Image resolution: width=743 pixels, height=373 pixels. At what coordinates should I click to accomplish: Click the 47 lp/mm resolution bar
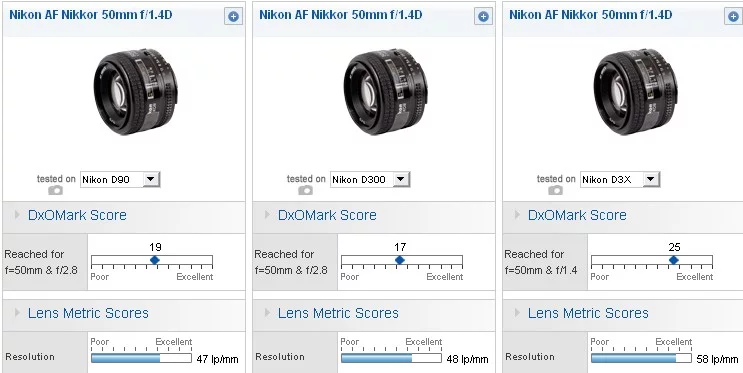pos(141,358)
